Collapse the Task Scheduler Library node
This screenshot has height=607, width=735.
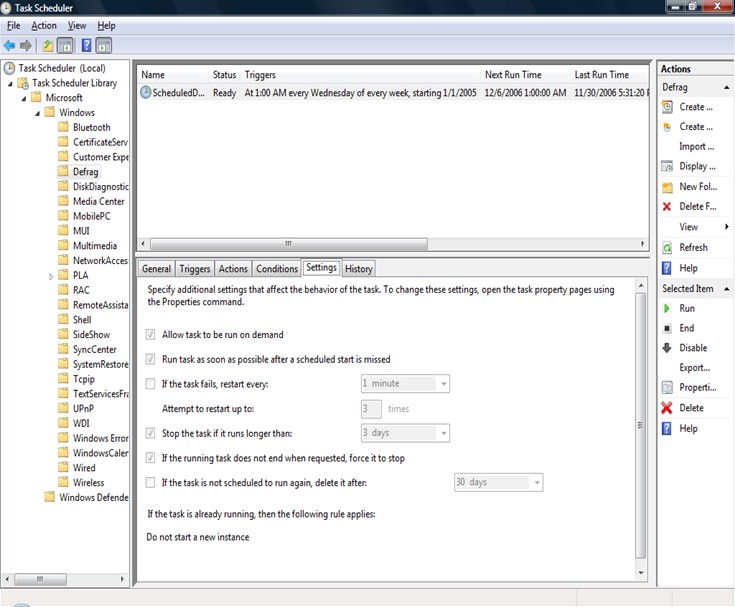(x=10, y=83)
